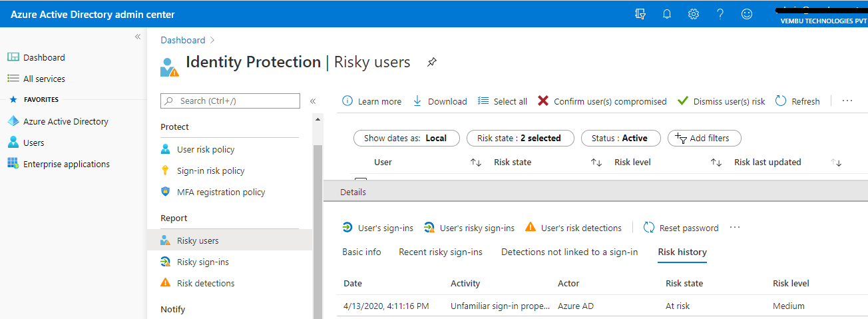
Task: Follow the Dashboard breadcrumb link
Action: click(x=183, y=40)
